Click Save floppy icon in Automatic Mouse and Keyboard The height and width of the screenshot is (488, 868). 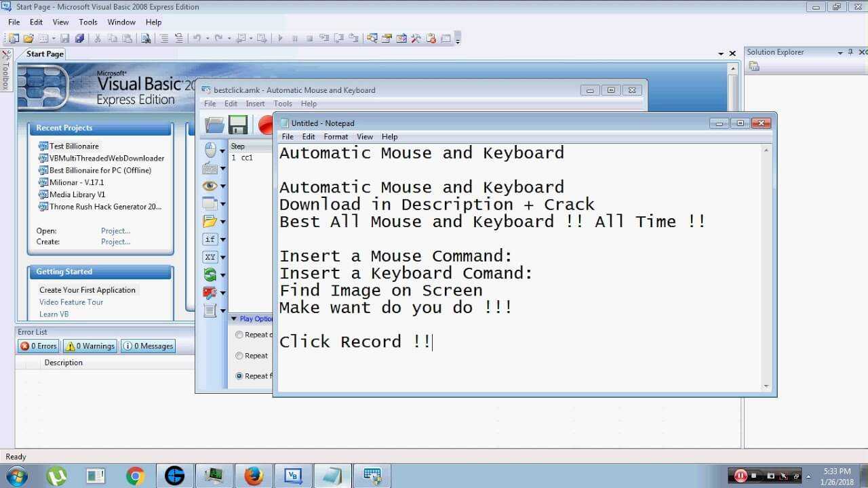pos(238,125)
